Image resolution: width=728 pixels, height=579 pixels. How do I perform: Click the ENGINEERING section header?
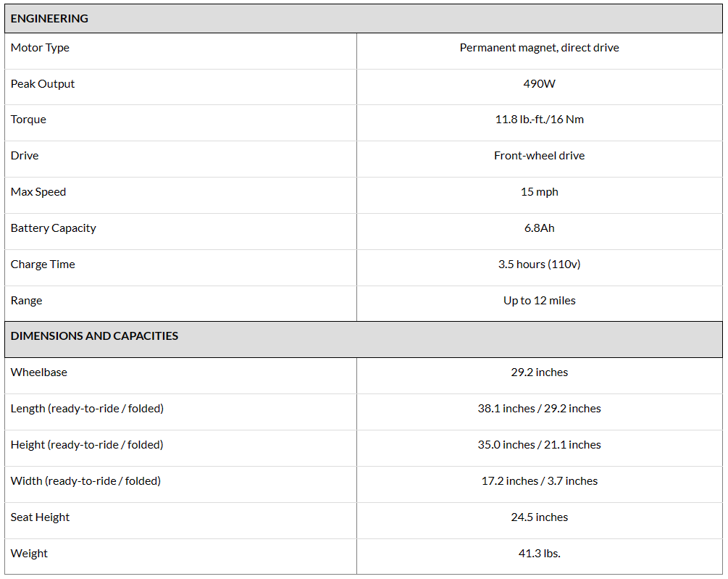[x=49, y=19]
